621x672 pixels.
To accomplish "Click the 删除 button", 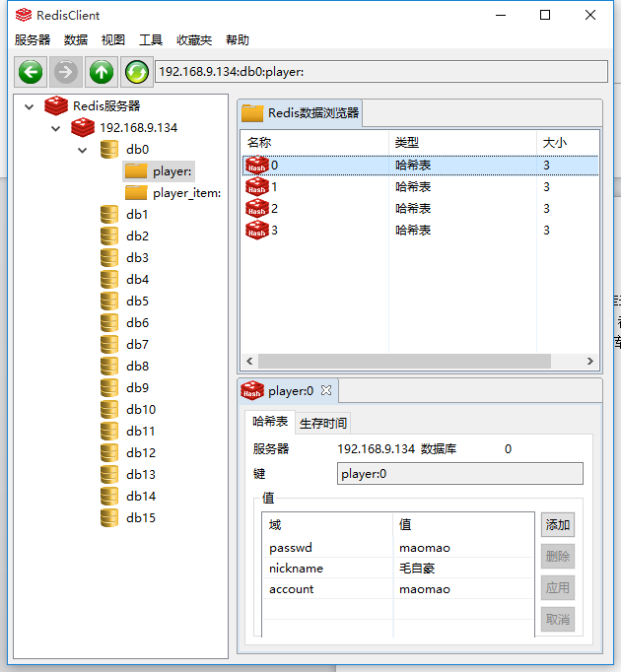I will pos(558,557).
